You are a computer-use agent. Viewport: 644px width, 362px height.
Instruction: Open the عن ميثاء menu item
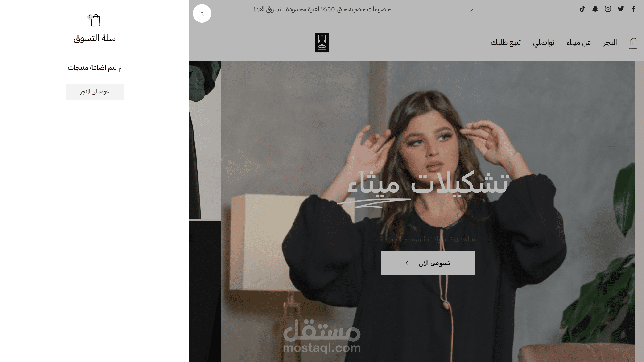579,42
